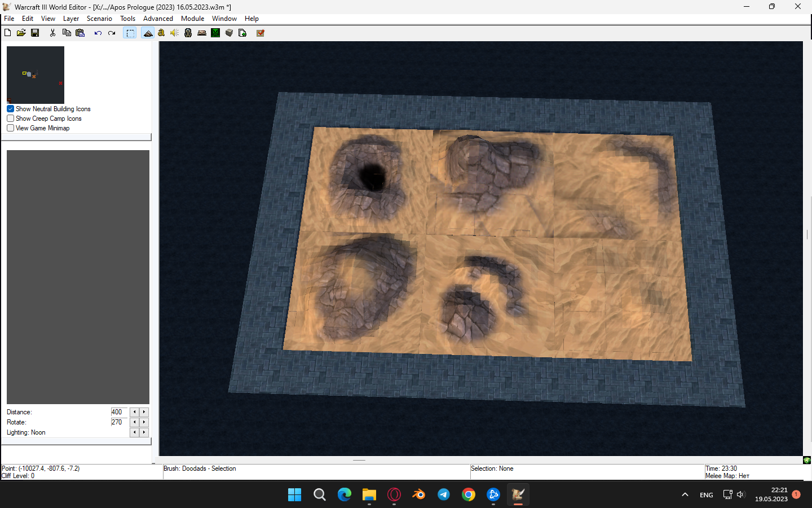Undo the last action
The width and height of the screenshot is (812, 508).
[x=98, y=33]
